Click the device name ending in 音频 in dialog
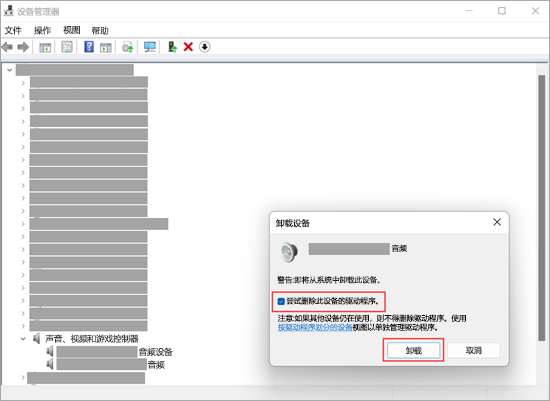The height and width of the screenshot is (401, 550). [x=357, y=249]
